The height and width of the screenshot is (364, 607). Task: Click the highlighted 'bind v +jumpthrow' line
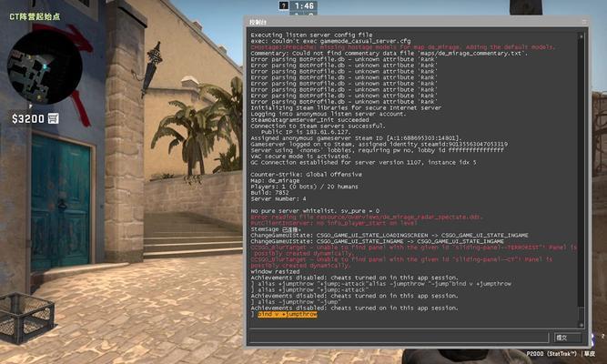pyautogui.click(x=288, y=314)
